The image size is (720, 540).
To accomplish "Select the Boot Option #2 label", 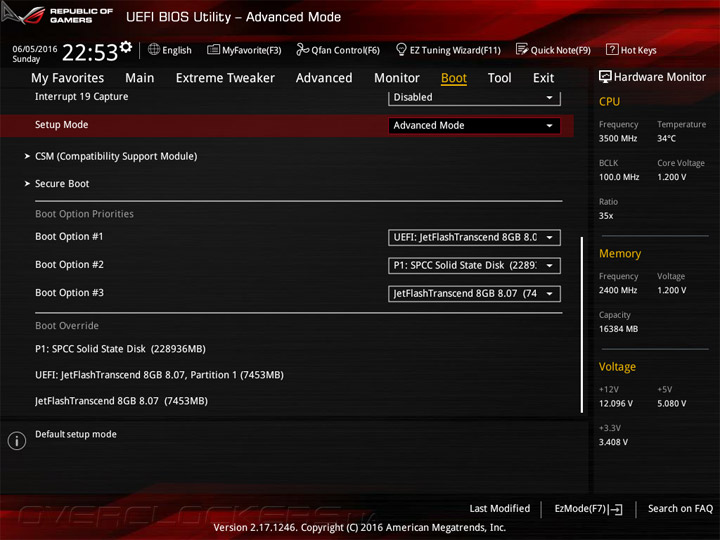I will 69,264.
